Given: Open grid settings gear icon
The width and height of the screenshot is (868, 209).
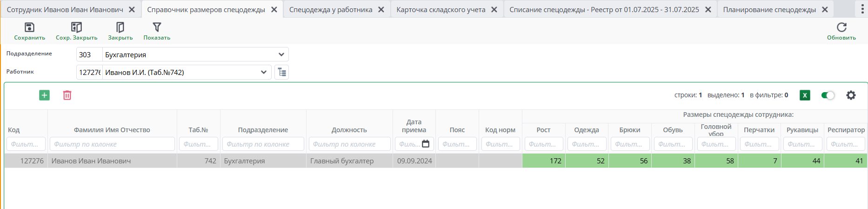Looking at the screenshot, I should [851, 95].
